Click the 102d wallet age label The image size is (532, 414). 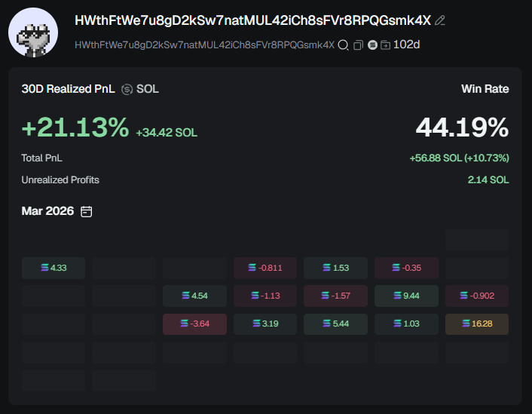(x=406, y=44)
